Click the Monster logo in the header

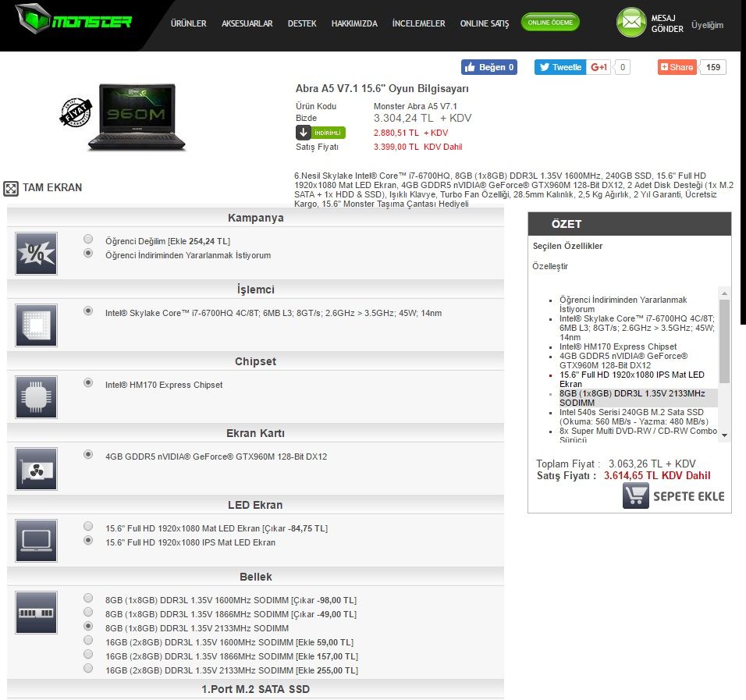click(x=73, y=19)
